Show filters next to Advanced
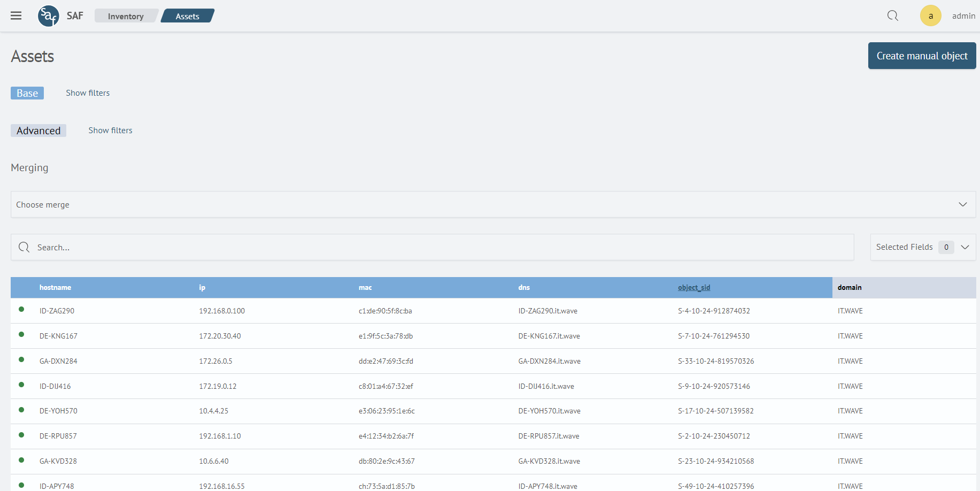The height and width of the screenshot is (491, 980). [110, 131]
